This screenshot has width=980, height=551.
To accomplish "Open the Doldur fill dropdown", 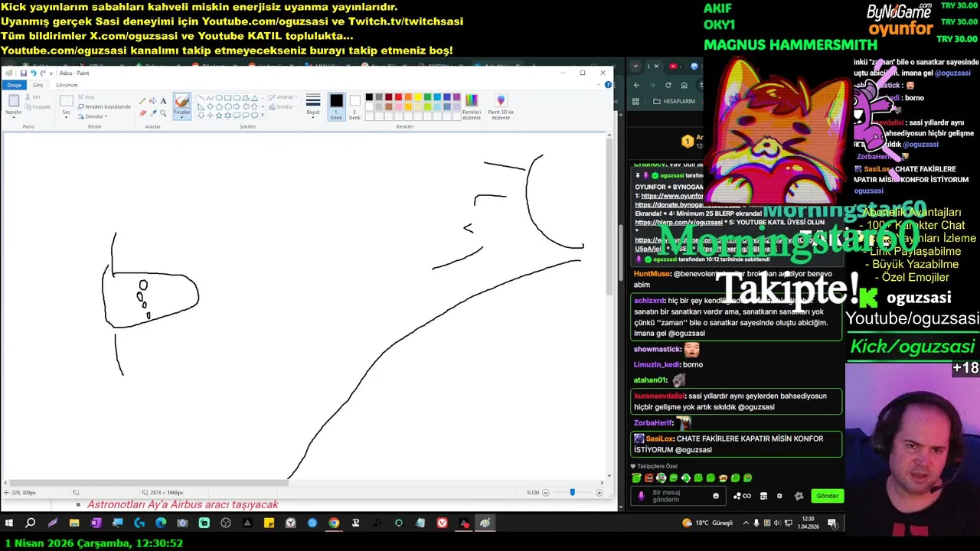I will (283, 107).
